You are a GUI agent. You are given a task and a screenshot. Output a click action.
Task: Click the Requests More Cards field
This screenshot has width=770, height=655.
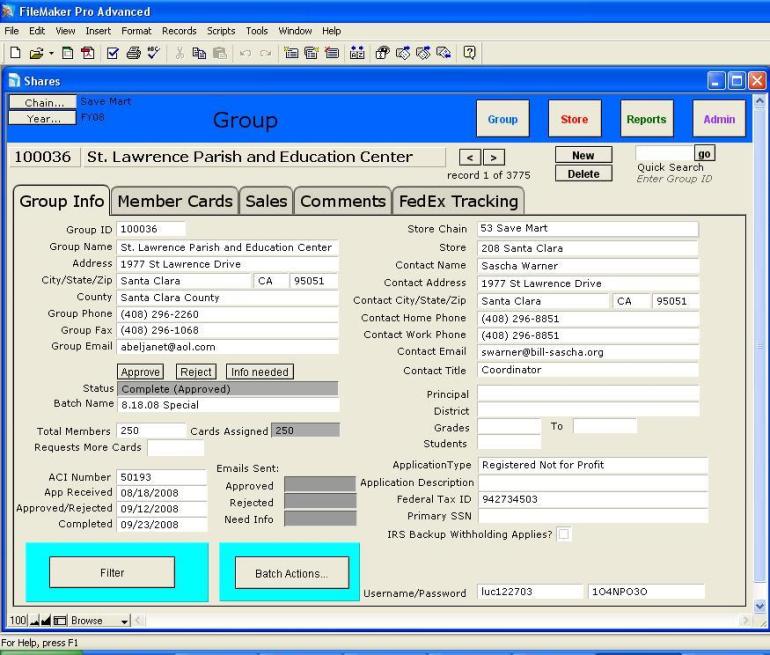point(176,448)
